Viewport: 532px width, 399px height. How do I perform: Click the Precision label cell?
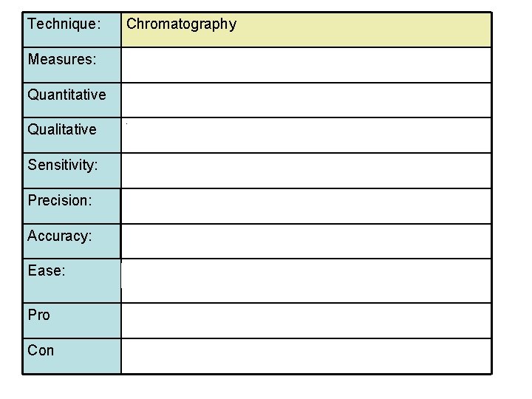[x=72, y=206]
